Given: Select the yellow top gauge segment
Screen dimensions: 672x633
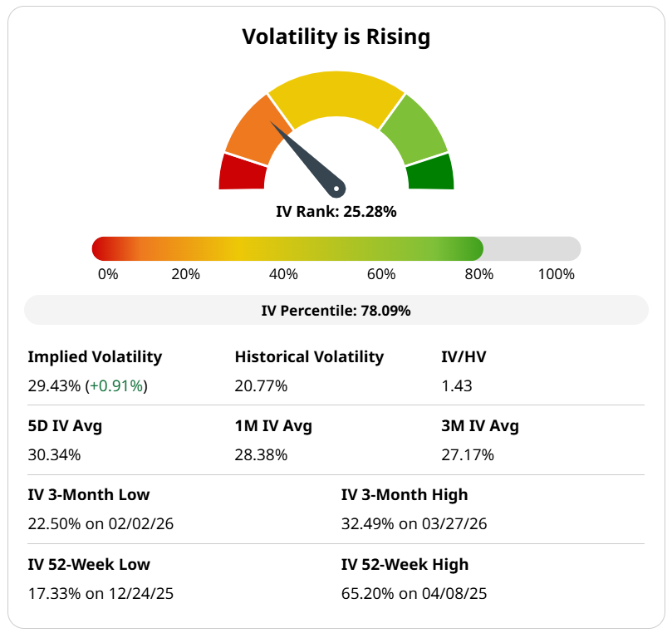Looking at the screenshot, I should point(336,95).
